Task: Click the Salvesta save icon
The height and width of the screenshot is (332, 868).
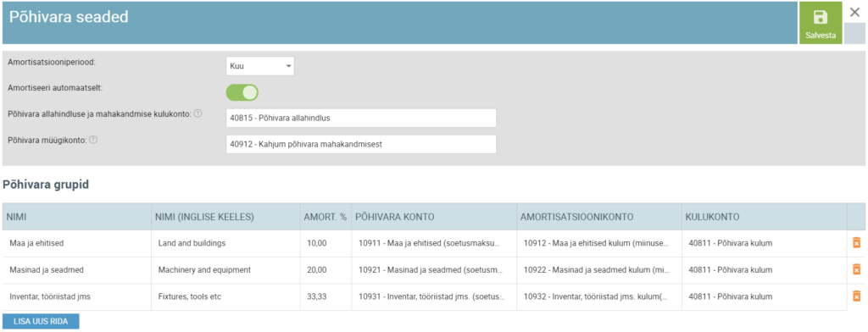Action: [x=821, y=18]
